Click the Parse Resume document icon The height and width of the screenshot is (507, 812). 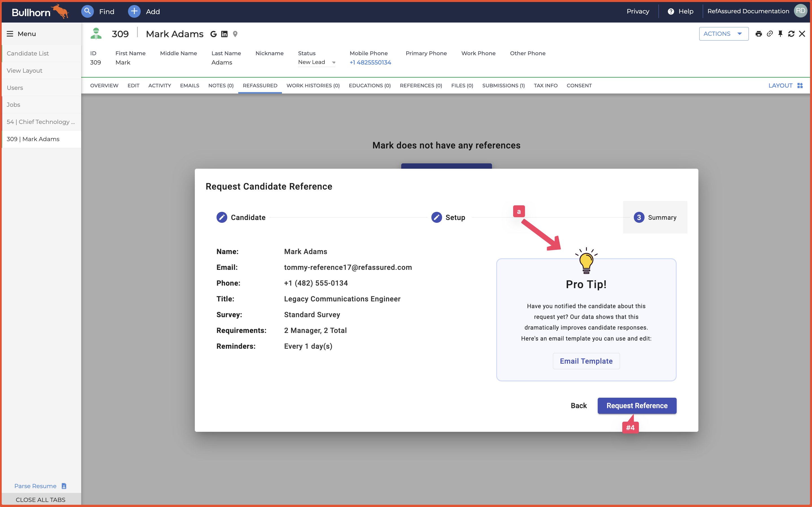(x=64, y=486)
